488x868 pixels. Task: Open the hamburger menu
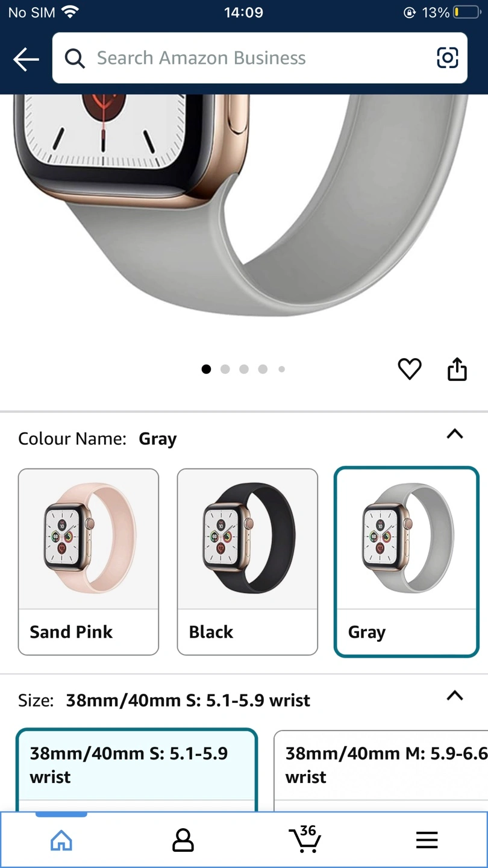(x=427, y=840)
